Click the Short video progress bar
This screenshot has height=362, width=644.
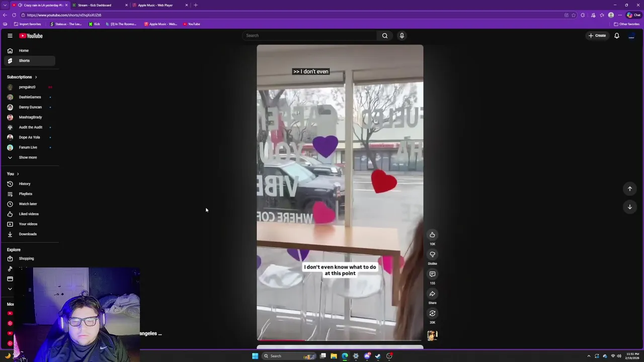tap(340, 340)
